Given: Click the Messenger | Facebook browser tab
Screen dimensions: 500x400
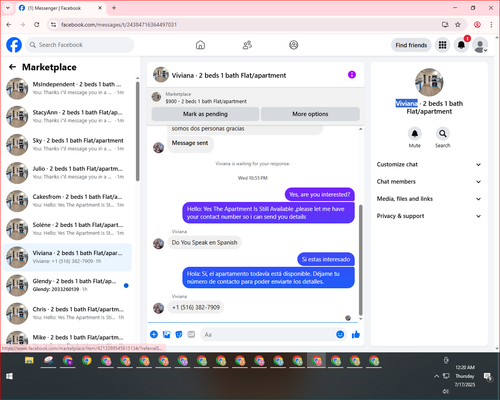Looking at the screenshot, I should 60,8.
